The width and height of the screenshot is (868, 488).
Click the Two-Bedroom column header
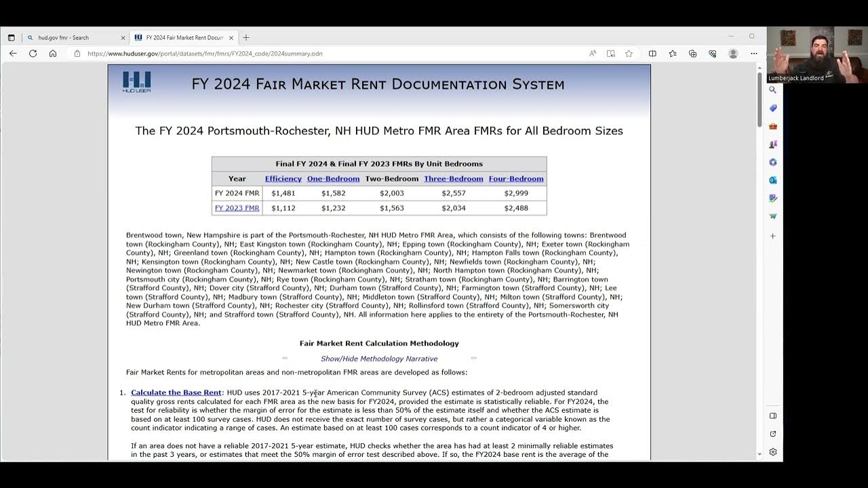coord(392,179)
